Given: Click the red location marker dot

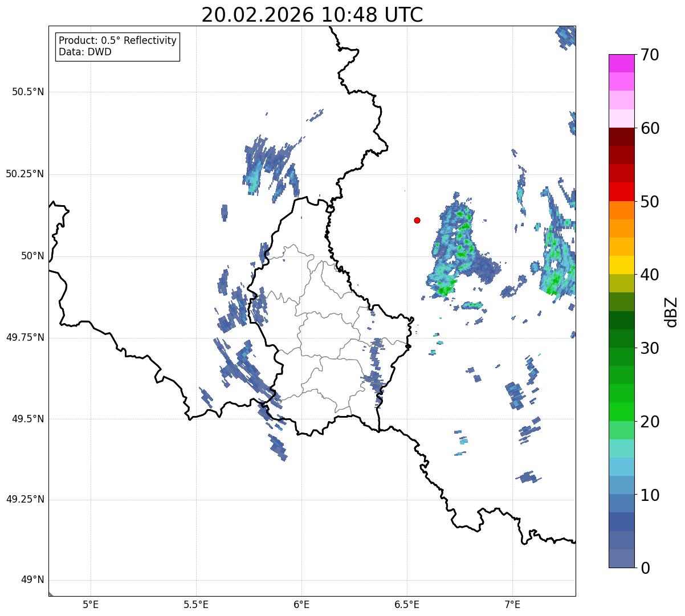Looking at the screenshot, I should [x=417, y=220].
